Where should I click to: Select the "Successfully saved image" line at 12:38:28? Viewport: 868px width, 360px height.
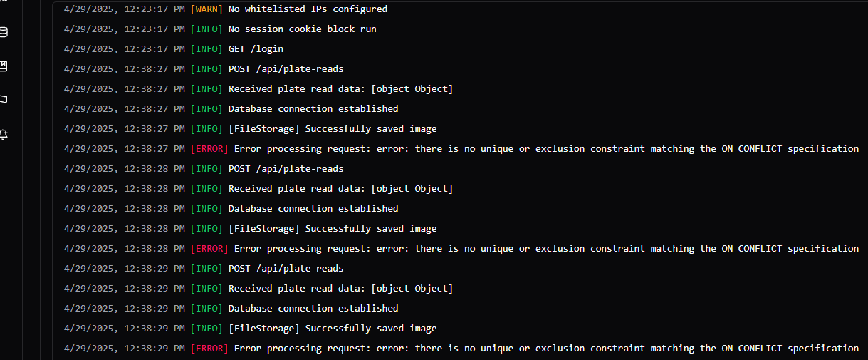click(333, 229)
